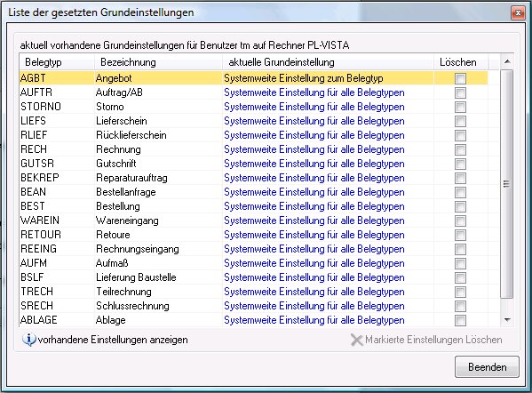Click the Beenden button
Screen dimensions: 532x393
click(487, 367)
